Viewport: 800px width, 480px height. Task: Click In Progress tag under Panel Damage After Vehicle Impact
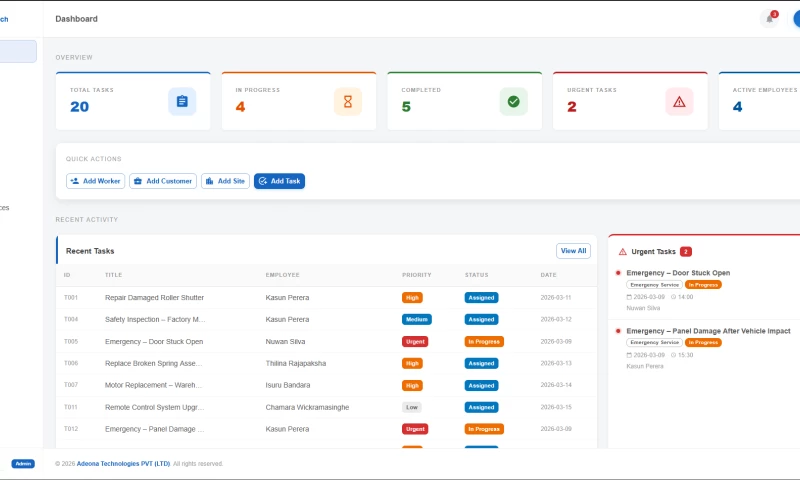coord(703,342)
